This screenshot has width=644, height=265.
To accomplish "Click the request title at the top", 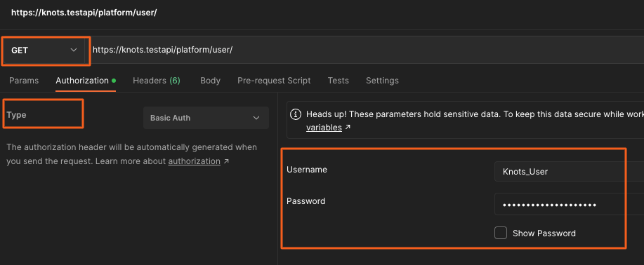I will coord(84,13).
